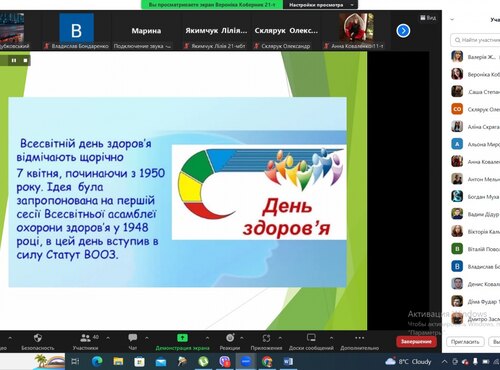Open uTorrent from the taskbar

[x=203, y=361]
